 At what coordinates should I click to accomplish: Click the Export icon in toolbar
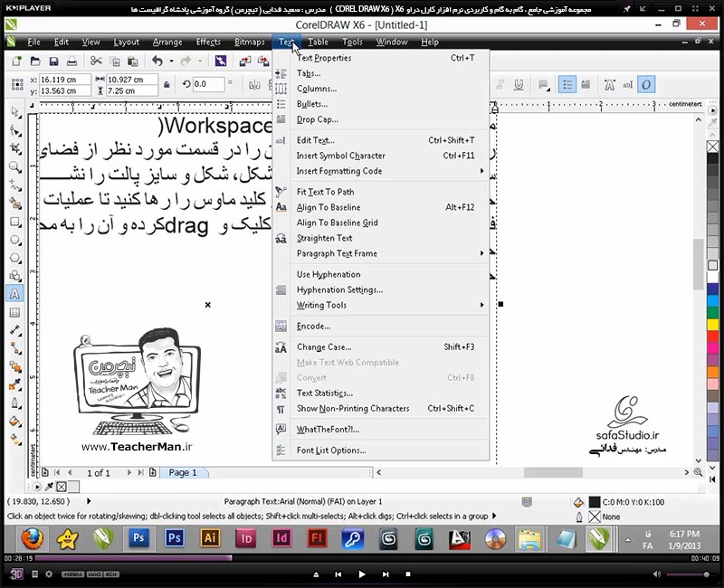[263, 61]
